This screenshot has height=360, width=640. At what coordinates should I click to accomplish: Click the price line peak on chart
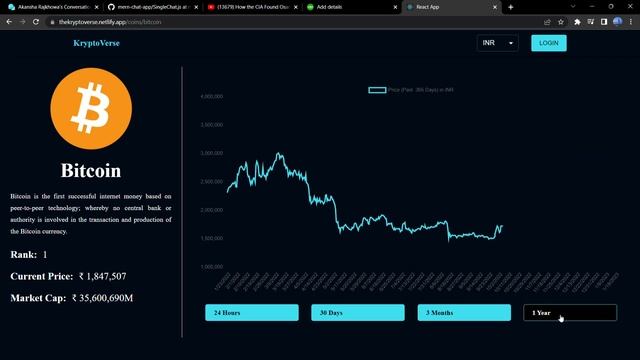pos(279,154)
